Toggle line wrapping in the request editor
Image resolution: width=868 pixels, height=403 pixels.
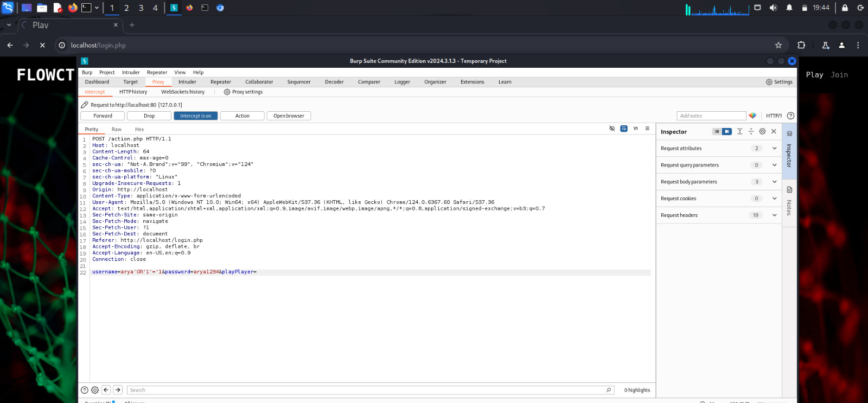[624, 129]
